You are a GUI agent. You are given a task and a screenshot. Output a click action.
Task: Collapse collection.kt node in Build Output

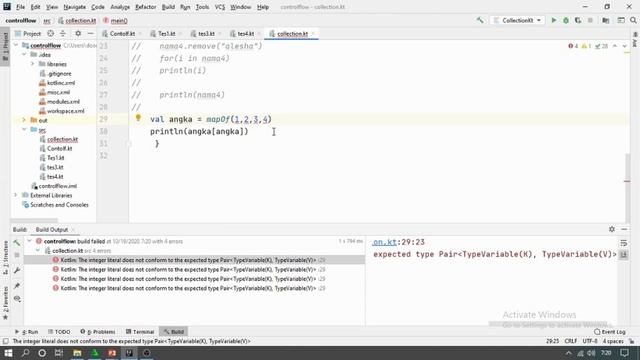(x=38, y=251)
